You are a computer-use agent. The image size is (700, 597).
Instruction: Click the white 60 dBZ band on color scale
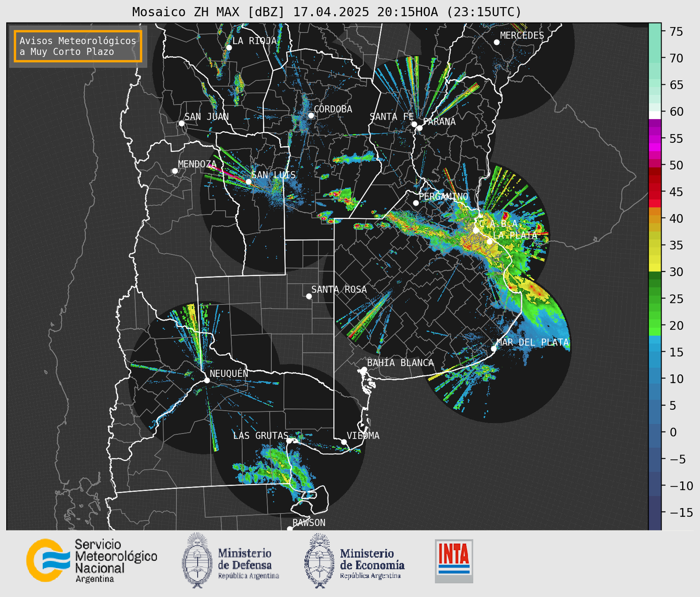(x=655, y=115)
